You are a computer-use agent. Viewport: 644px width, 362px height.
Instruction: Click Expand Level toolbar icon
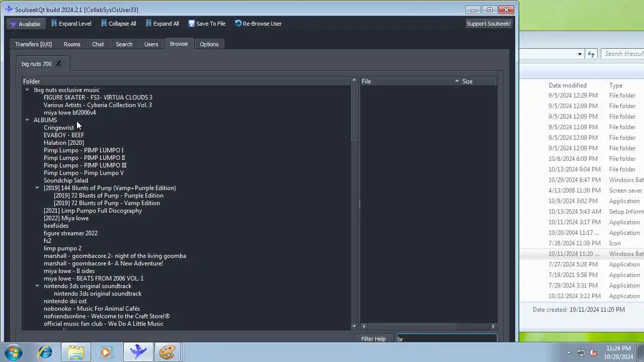pyautogui.click(x=54, y=24)
